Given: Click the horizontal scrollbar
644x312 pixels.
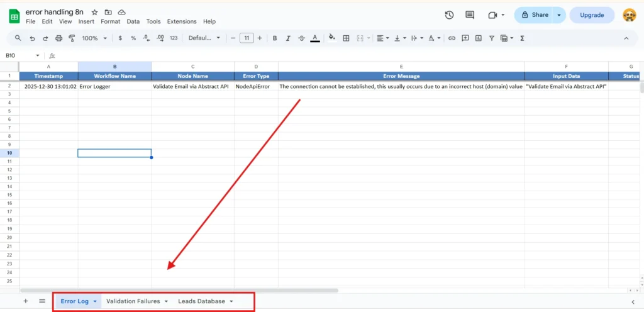Looking at the screenshot, I should tap(179, 290).
